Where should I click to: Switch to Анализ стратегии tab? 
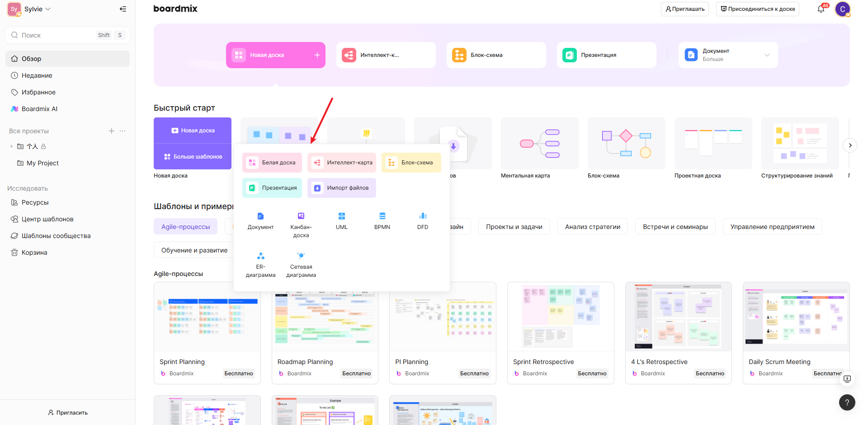[x=593, y=227]
